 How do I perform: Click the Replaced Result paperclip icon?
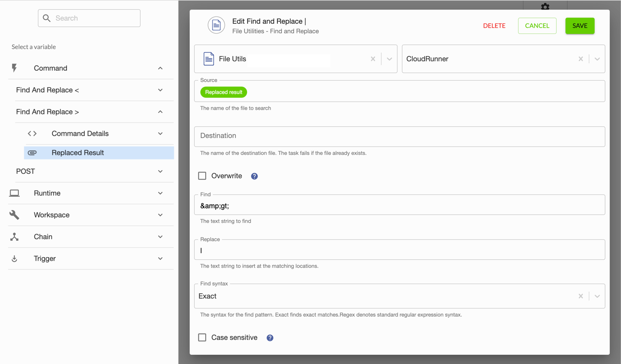32,153
